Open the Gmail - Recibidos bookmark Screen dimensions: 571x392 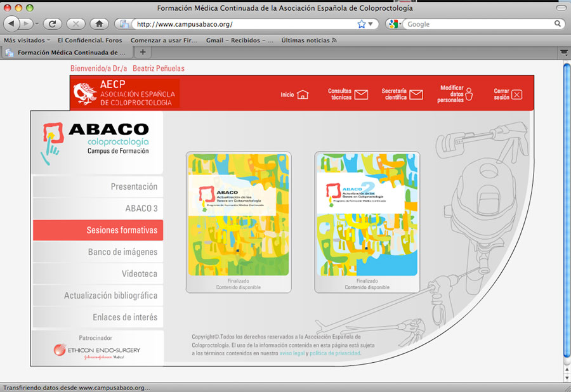coord(240,41)
